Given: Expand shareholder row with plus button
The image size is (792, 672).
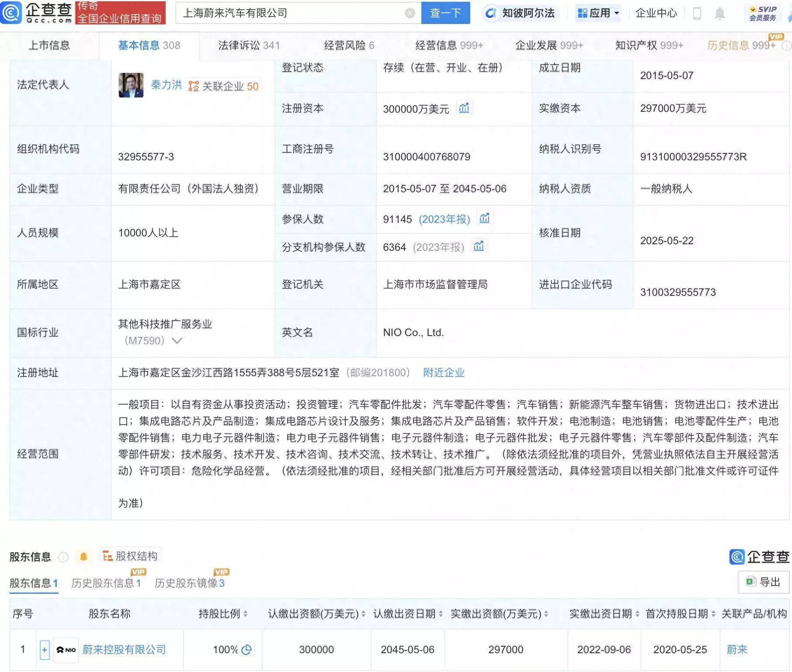Looking at the screenshot, I should click(x=45, y=650).
